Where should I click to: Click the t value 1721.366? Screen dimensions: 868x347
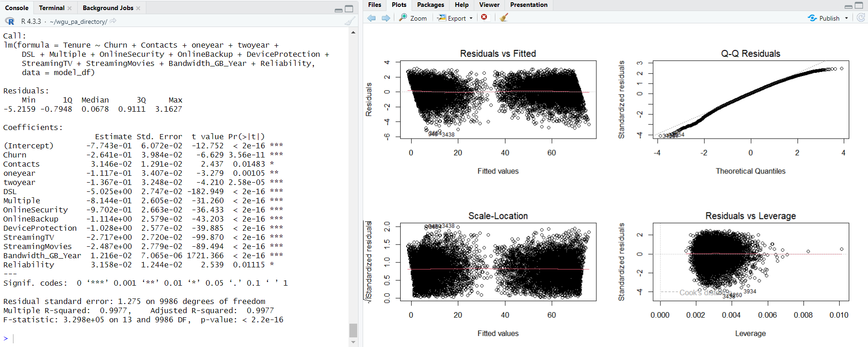click(205, 255)
